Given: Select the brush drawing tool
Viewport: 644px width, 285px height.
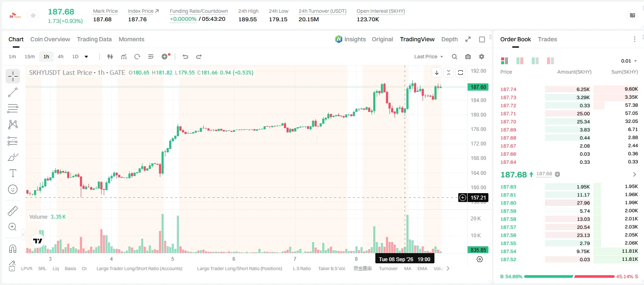Looking at the screenshot, I should (13, 157).
